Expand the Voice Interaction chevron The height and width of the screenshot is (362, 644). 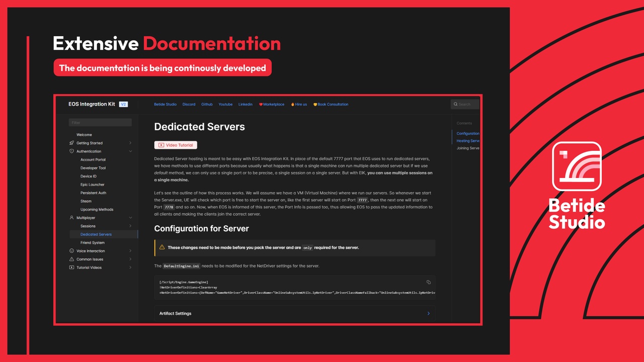130,250
